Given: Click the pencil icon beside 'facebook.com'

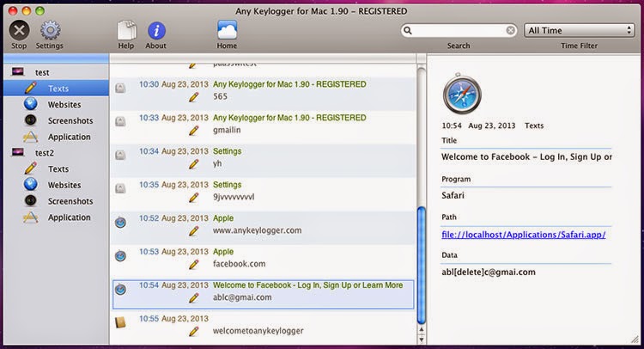Looking at the screenshot, I should [x=194, y=264].
